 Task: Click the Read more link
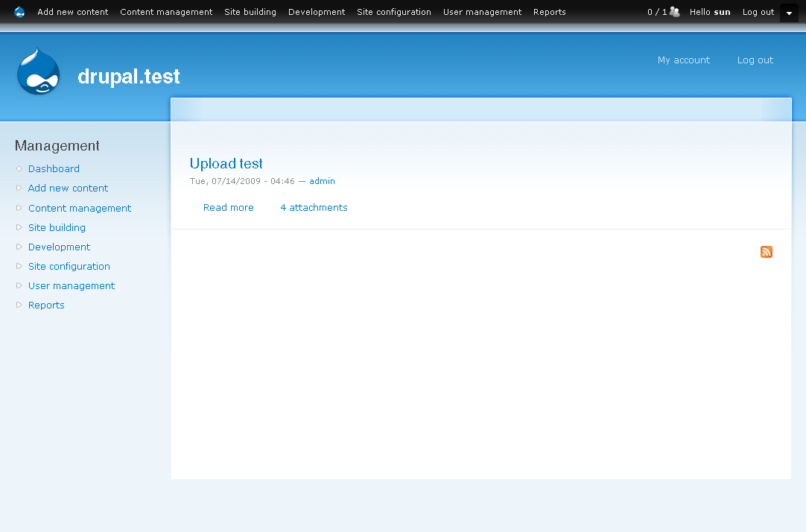(228, 207)
